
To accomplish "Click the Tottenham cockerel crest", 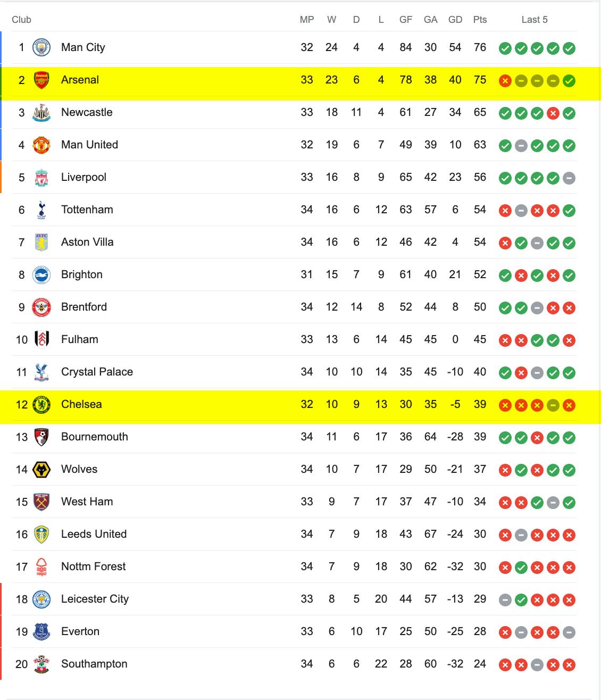I will [x=41, y=210].
